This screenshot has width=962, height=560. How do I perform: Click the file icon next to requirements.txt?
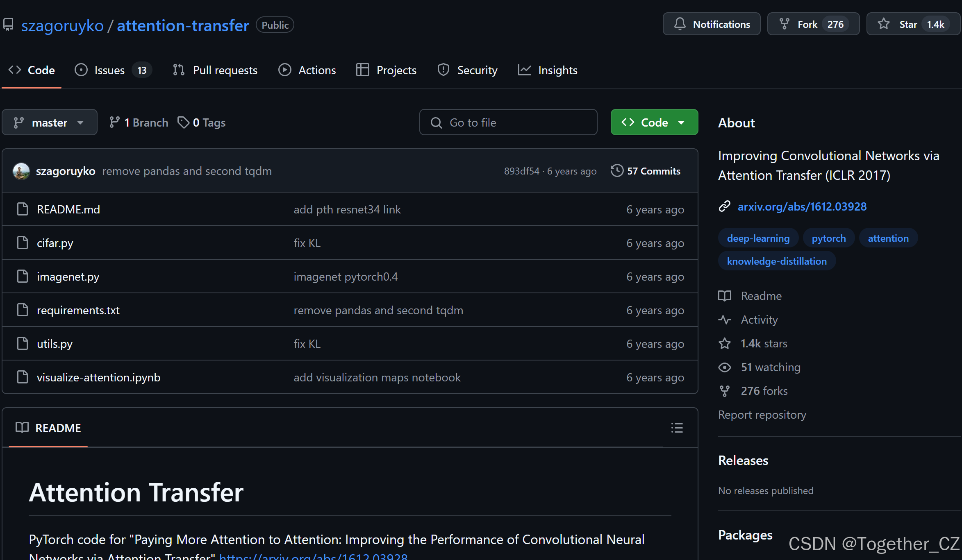pyautogui.click(x=23, y=310)
